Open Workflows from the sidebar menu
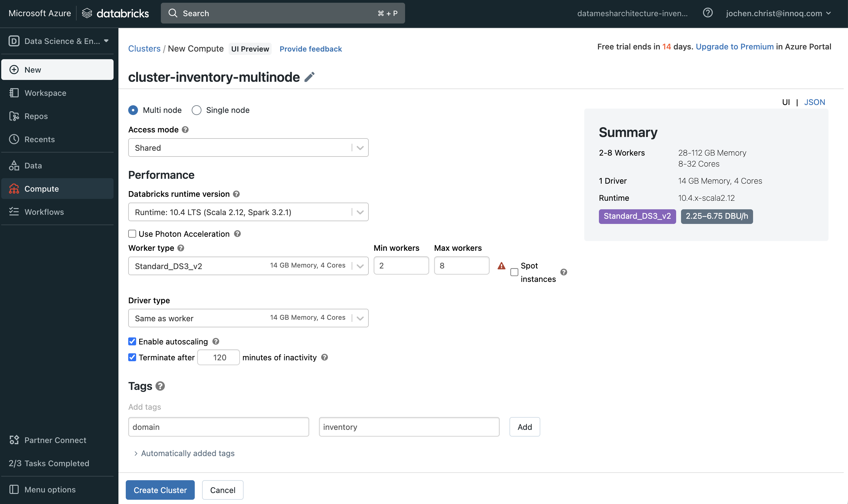This screenshot has height=504, width=848. (44, 212)
